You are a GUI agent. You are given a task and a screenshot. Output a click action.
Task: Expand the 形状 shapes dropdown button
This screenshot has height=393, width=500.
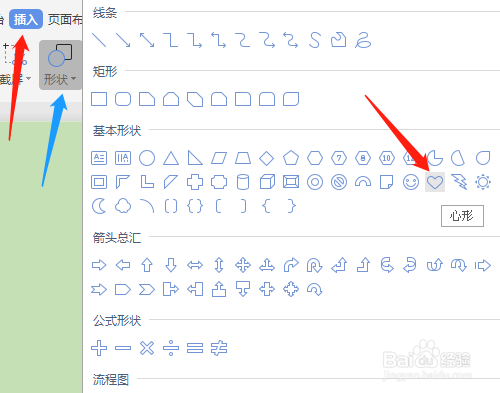[60, 65]
